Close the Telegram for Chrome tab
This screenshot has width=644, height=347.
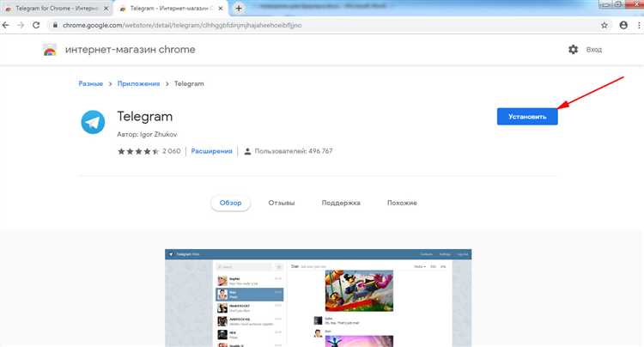pos(106,9)
